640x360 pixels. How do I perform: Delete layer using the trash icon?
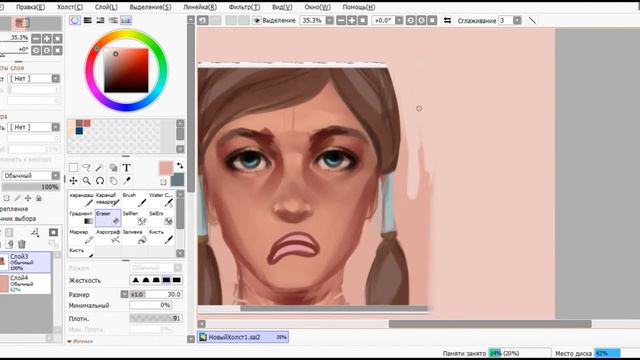pos(22,244)
